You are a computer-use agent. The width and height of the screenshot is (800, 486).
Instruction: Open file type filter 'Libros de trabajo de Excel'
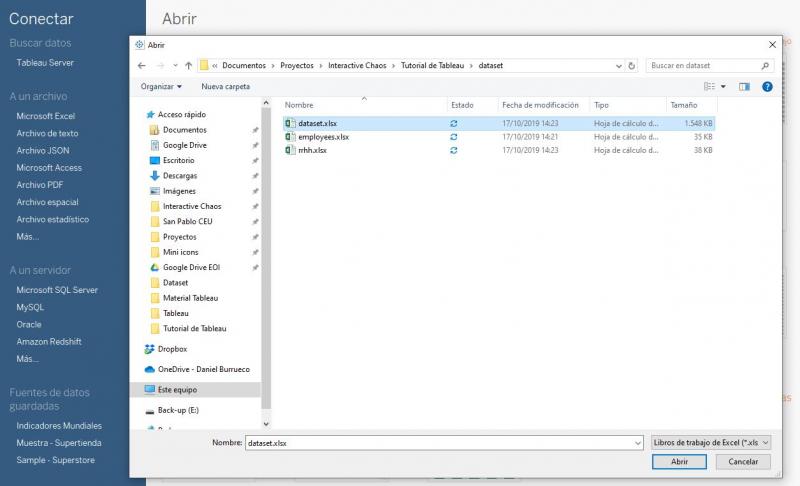click(711, 443)
